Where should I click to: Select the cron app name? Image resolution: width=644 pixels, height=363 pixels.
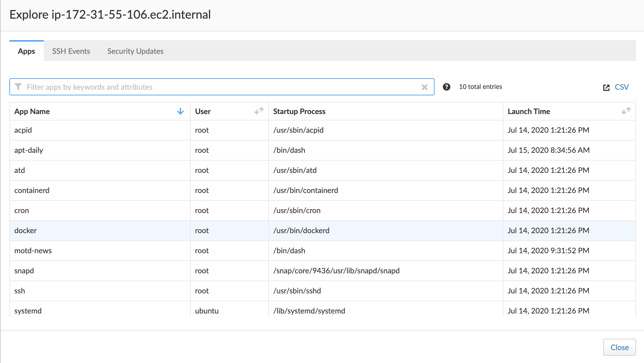point(22,211)
